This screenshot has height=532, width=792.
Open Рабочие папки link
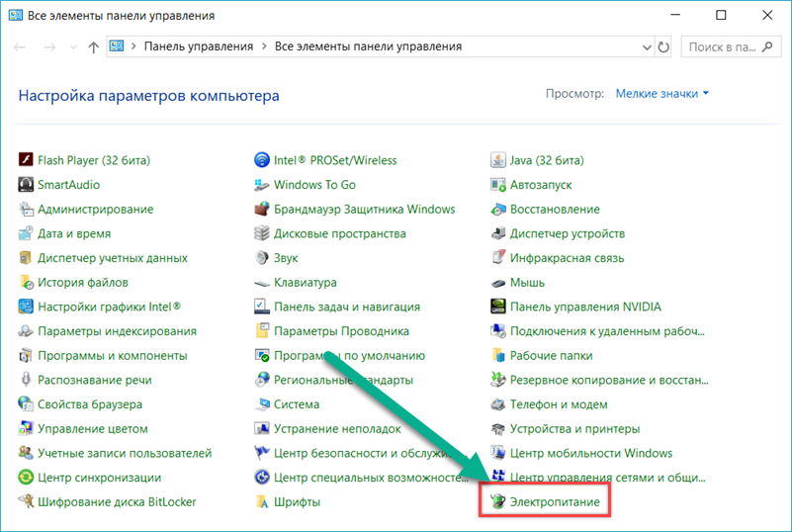click(551, 355)
